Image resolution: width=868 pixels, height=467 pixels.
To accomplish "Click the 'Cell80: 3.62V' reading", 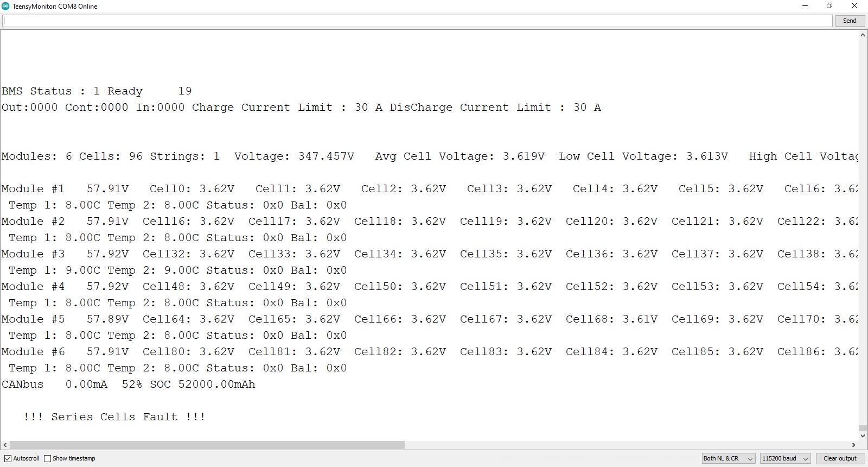I will click(188, 352).
